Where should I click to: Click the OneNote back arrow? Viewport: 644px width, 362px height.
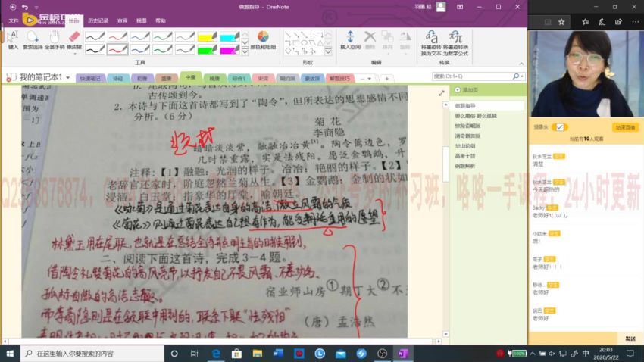click(x=13, y=7)
